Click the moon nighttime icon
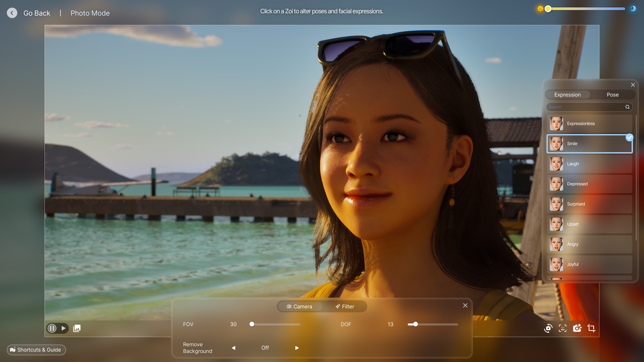 coord(633,9)
